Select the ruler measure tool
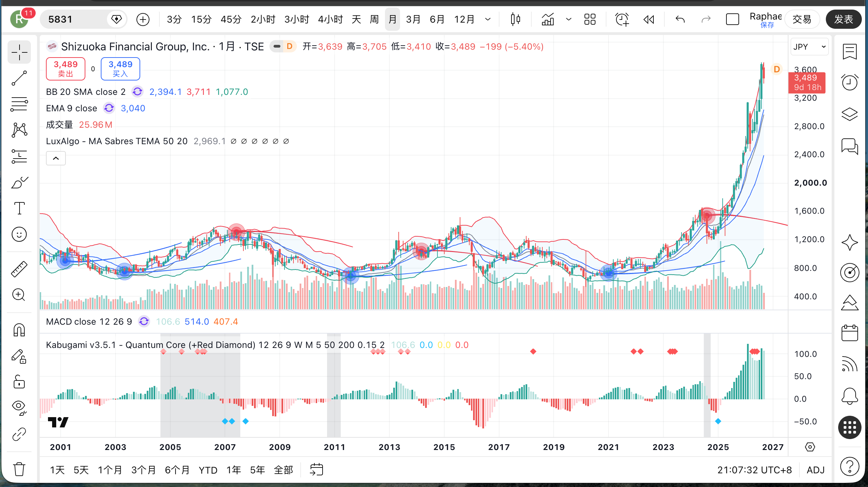The width and height of the screenshot is (868, 487). (x=19, y=269)
